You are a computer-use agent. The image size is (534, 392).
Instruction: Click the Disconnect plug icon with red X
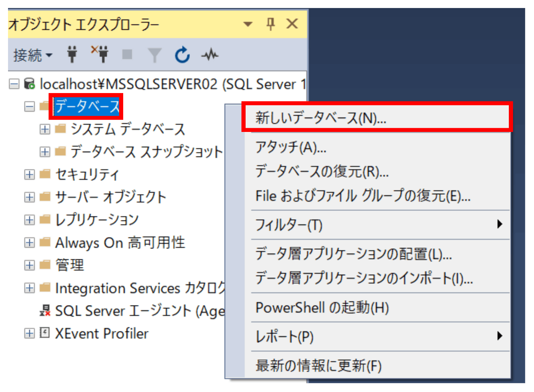coord(100,54)
